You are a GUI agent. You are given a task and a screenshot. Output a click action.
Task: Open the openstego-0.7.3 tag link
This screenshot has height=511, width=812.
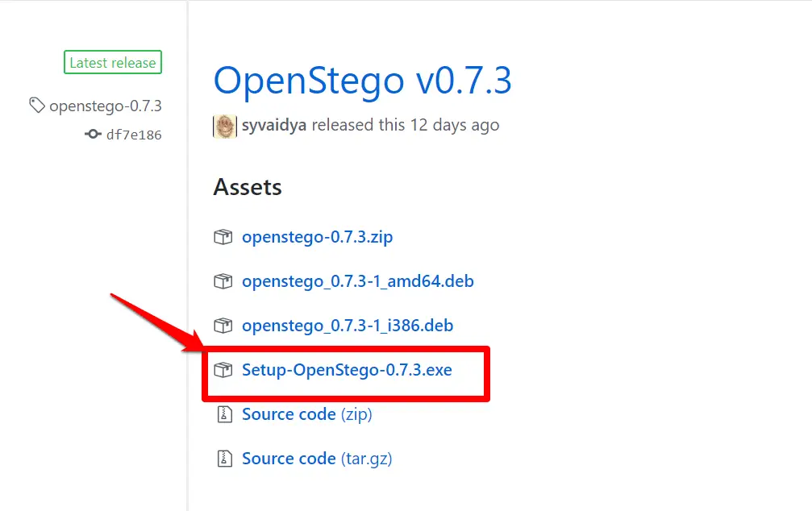[106, 106]
